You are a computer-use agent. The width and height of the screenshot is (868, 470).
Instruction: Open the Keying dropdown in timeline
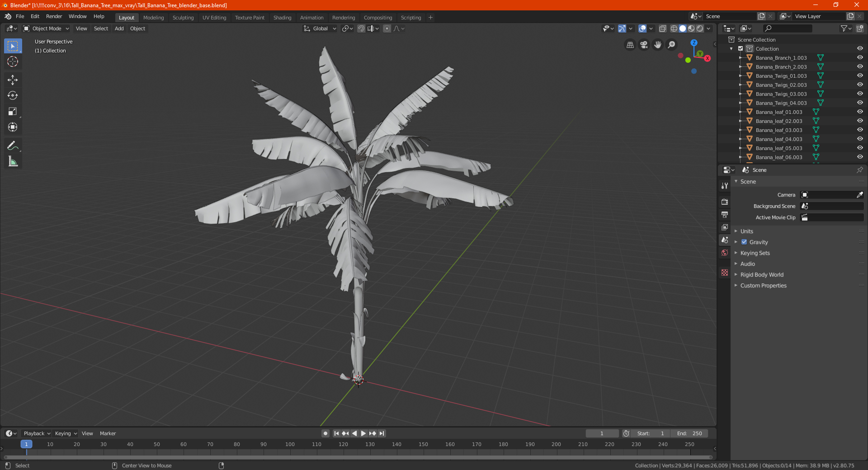click(66, 433)
